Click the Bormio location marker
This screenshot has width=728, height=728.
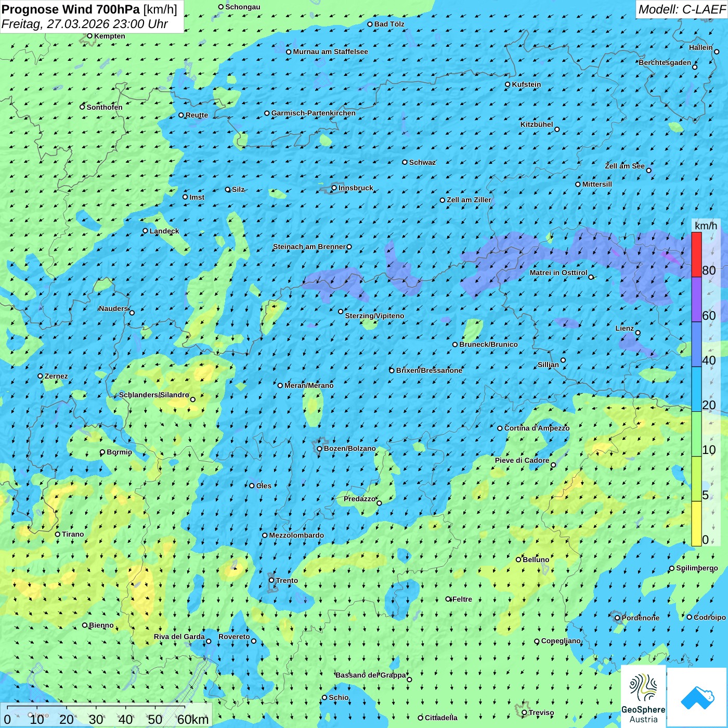102,452
